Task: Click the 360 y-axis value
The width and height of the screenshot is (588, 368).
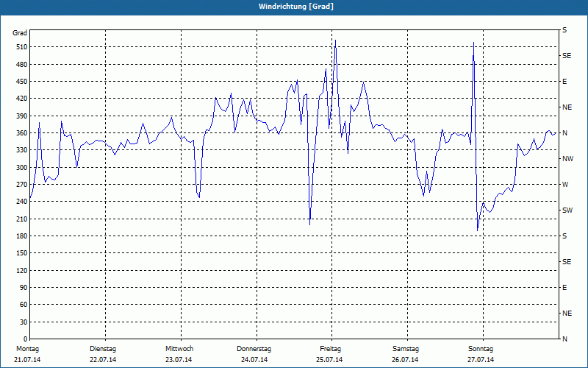Action: coord(22,133)
